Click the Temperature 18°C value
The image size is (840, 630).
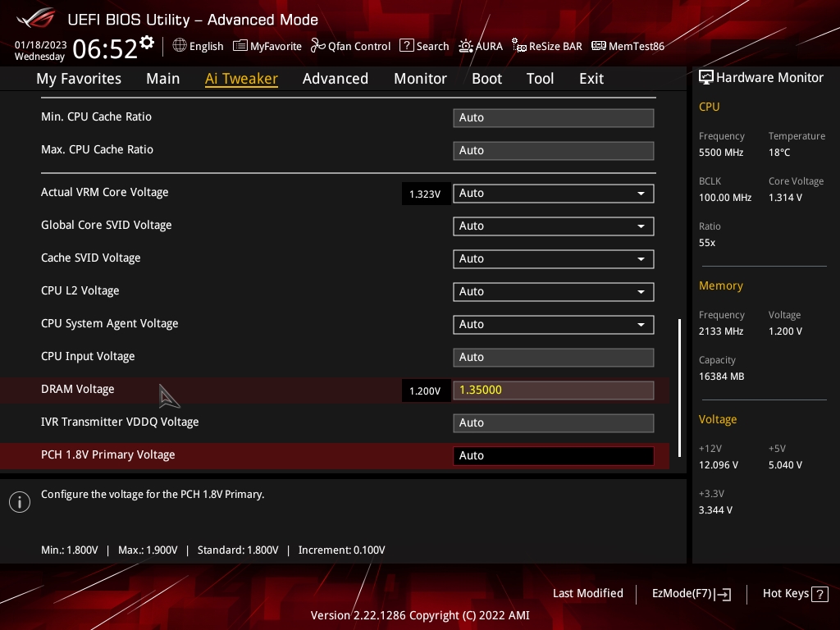(779, 153)
